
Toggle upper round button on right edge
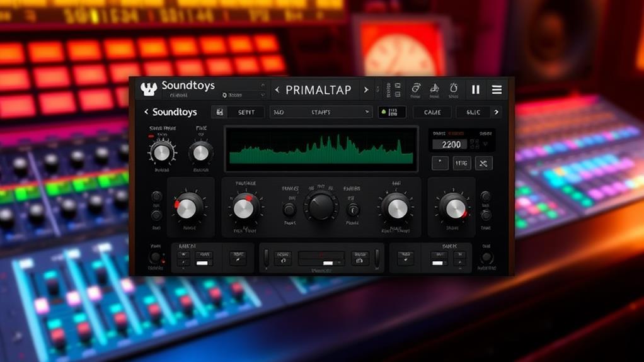486,196
